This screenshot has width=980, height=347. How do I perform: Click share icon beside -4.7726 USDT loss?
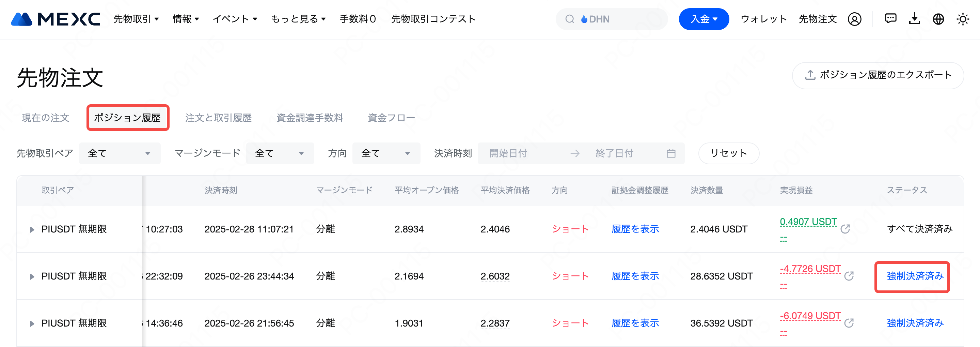coord(849,276)
